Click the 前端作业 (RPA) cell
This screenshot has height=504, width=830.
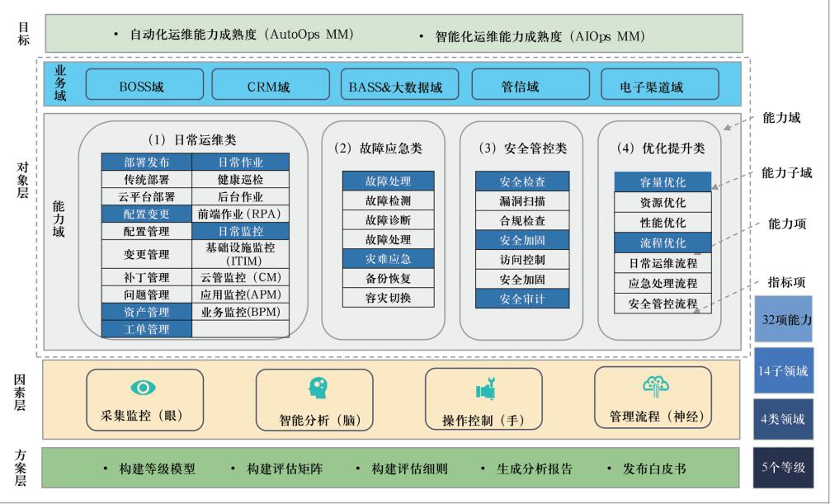point(241,213)
